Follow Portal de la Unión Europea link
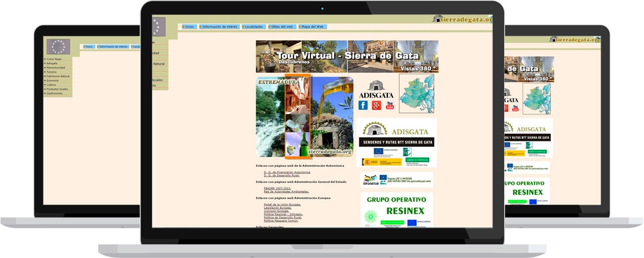644x258 pixels. [x=282, y=205]
